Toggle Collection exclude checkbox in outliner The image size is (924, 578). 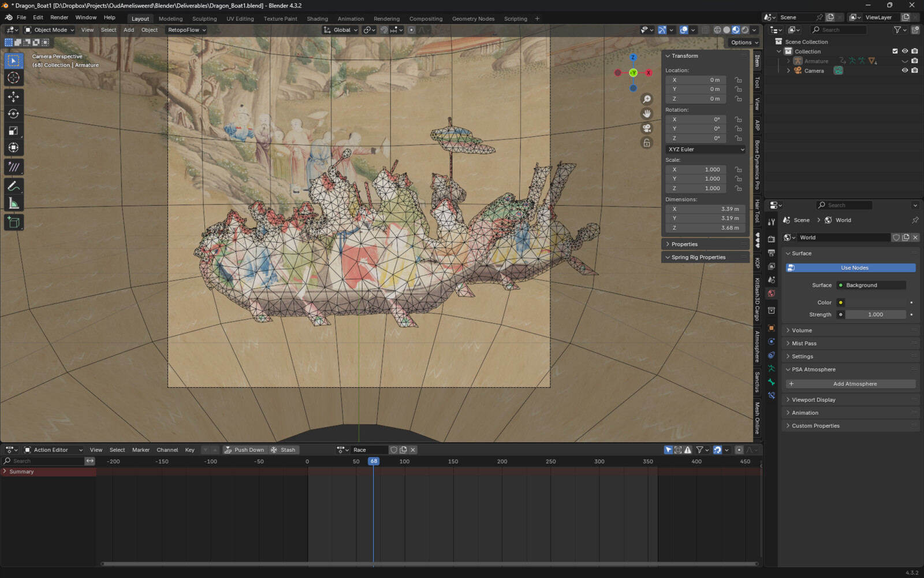[x=895, y=51]
